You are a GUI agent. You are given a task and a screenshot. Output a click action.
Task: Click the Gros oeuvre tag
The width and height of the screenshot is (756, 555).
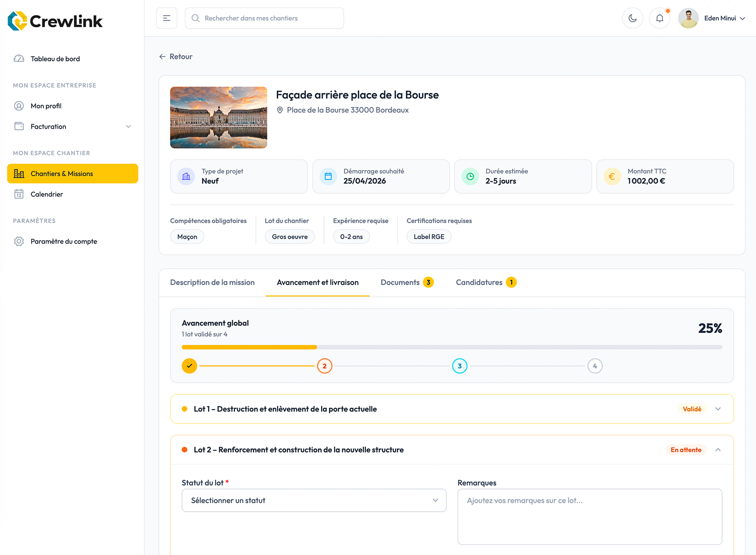(x=290, y=237)
